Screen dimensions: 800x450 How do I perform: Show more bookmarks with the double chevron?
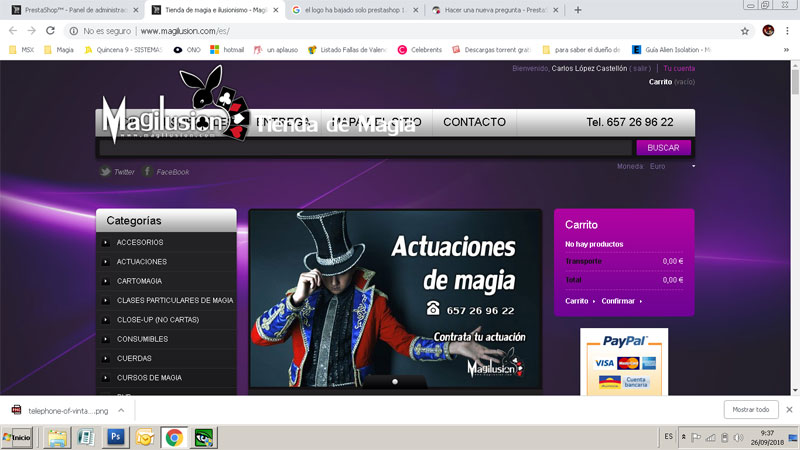tap(786, 49)
